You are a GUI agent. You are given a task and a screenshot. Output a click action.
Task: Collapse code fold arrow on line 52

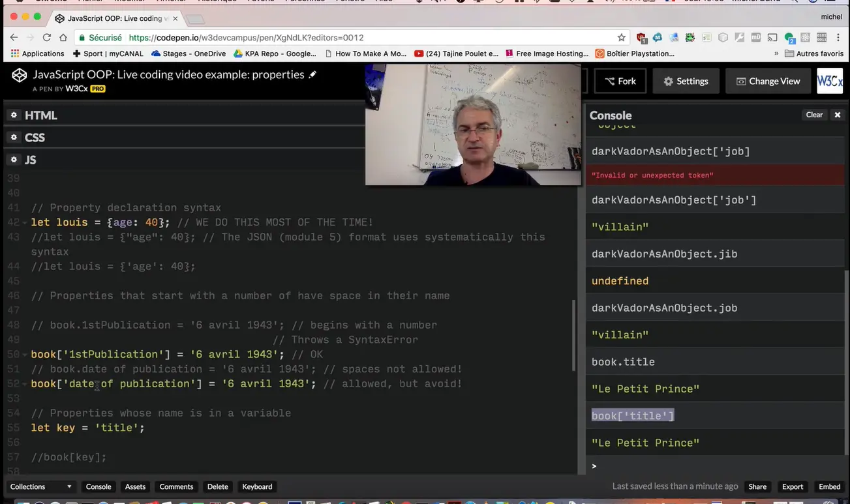point(25,384)
